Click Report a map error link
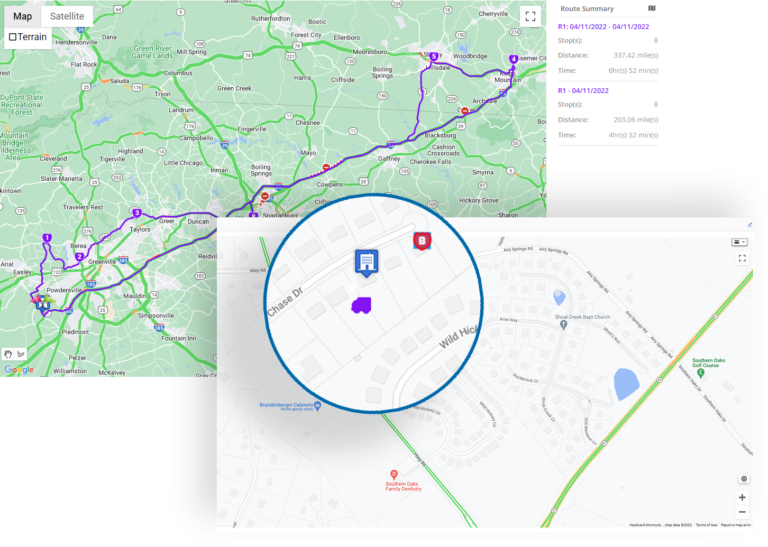Image resolution: width=768 pixels, height=547 pixels. [x=736, y=525]
